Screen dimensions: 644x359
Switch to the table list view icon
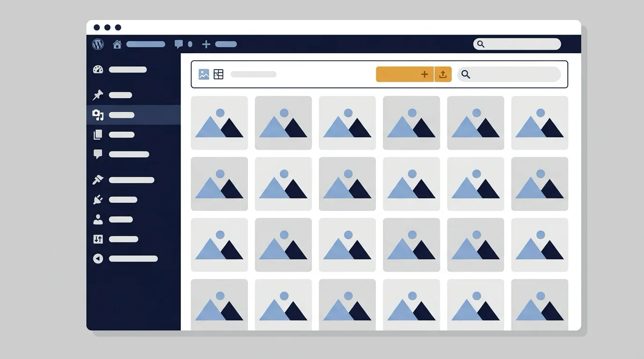click(x=219, y=74)
